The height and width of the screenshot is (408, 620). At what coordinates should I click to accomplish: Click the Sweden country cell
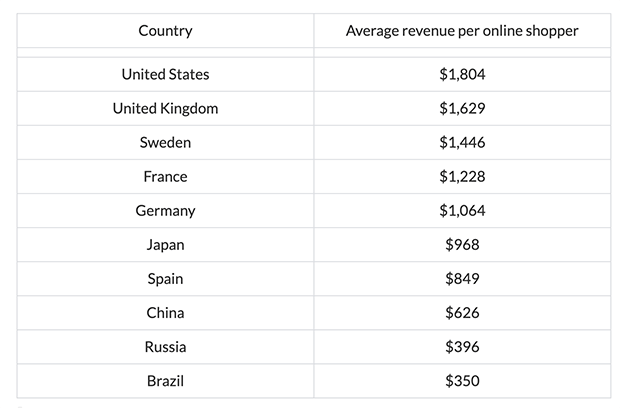165,142
